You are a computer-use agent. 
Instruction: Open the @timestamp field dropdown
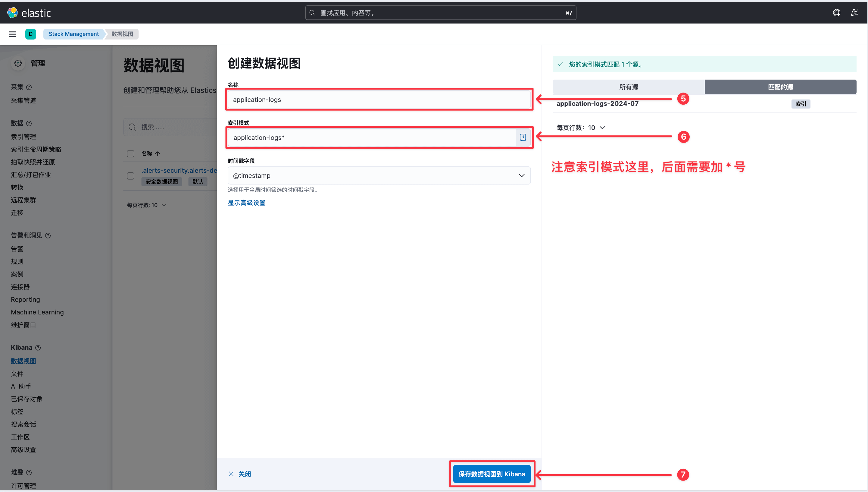pos(379,176)
